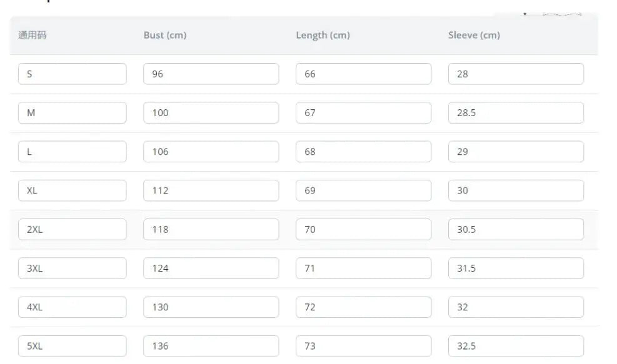Viewport: 617px width, 364px height.
Task: Click the Sleeve field showing 29
Action: click(x=516, y=152)
